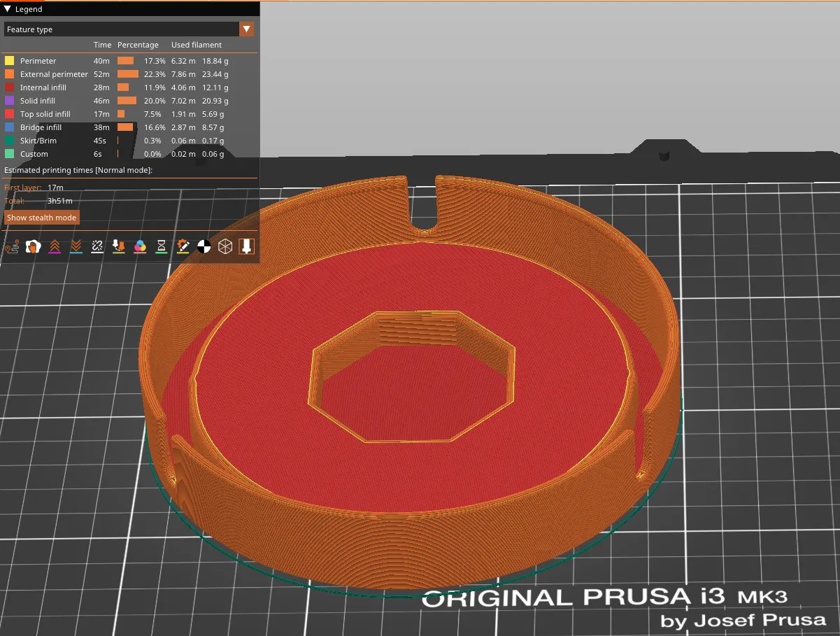Toggle Skirt/Brim green swatch
The width and height of the screenshot is (840, 636).
point(9,141)
